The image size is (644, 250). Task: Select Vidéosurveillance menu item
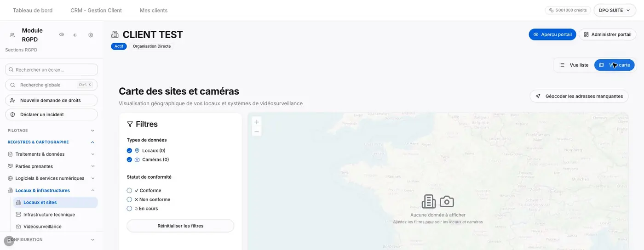[x=56, y=227]
